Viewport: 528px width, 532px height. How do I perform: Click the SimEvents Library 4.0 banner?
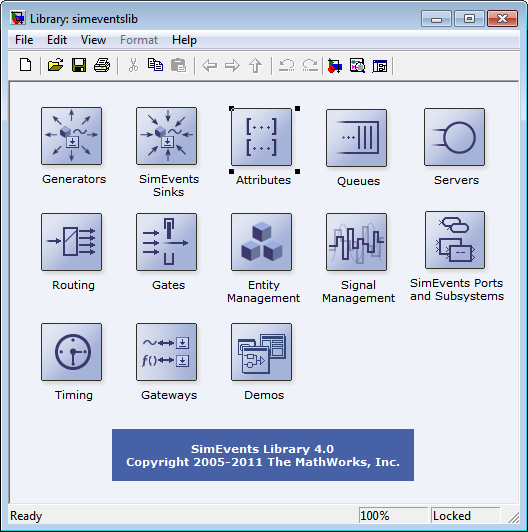tap(263, 455)
